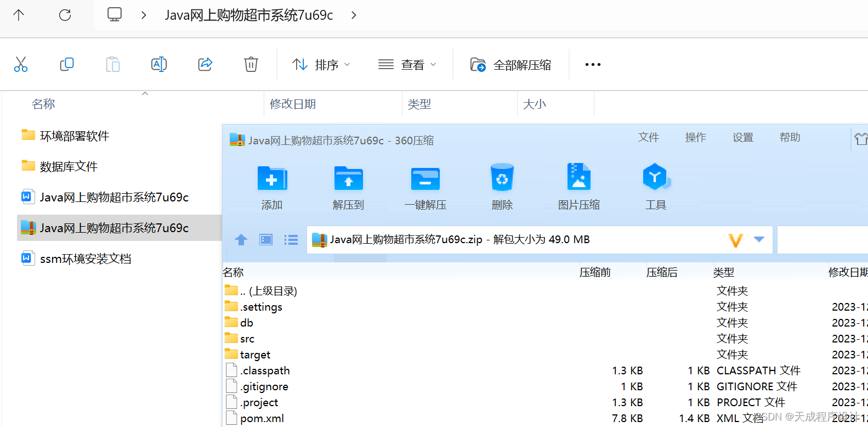Viewport: 868px width, 427px height.
Task: Click the 删除 recycle icon in 360压缩
Action: 502,177
